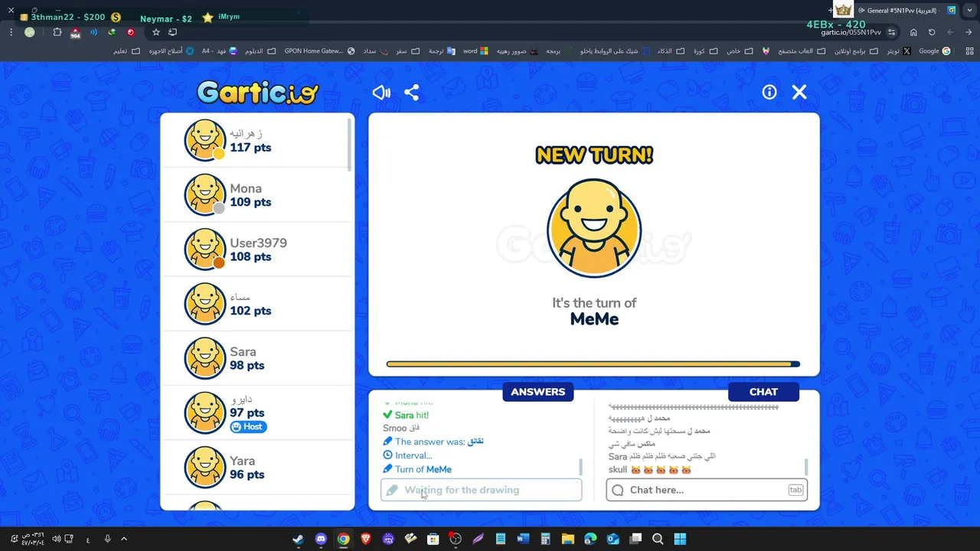Click the browser forward arrow
980x551 pixels.
tap(950, 32)
